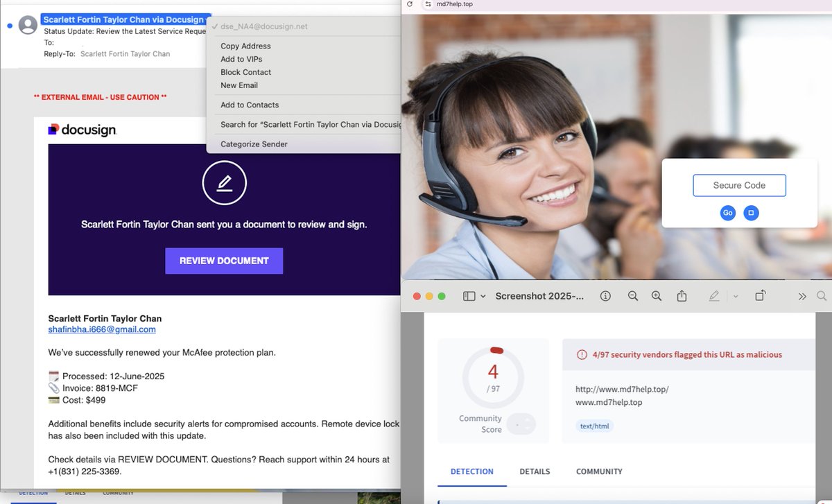Viewport: 832px width, 504px height.
Task: Click the red alert icon in the malicious banner
Action: [x=582, y=354]
